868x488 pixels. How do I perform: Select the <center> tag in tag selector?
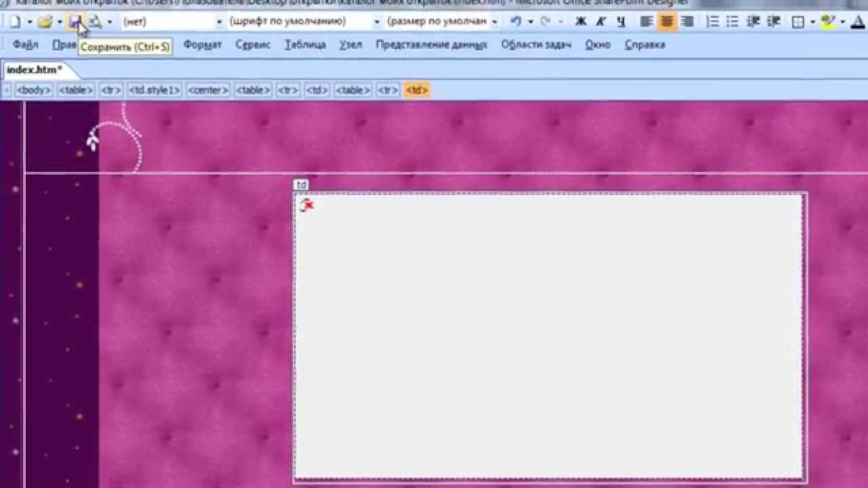pos(208,90)
